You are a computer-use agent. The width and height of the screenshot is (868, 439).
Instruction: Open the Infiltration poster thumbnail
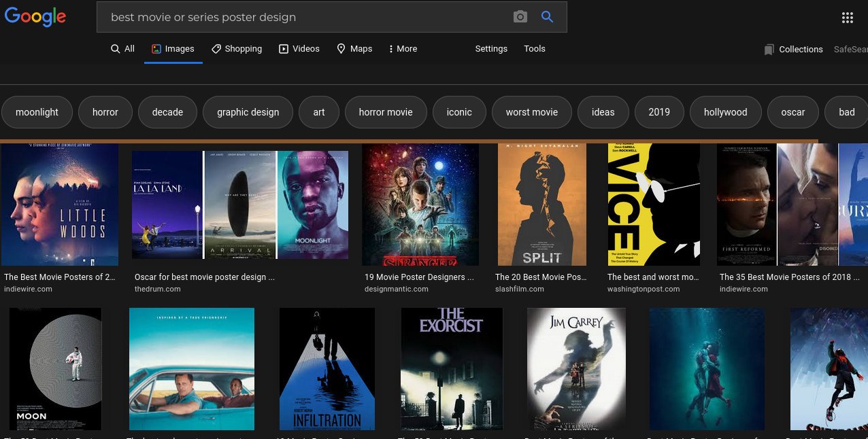pos(327,369)
